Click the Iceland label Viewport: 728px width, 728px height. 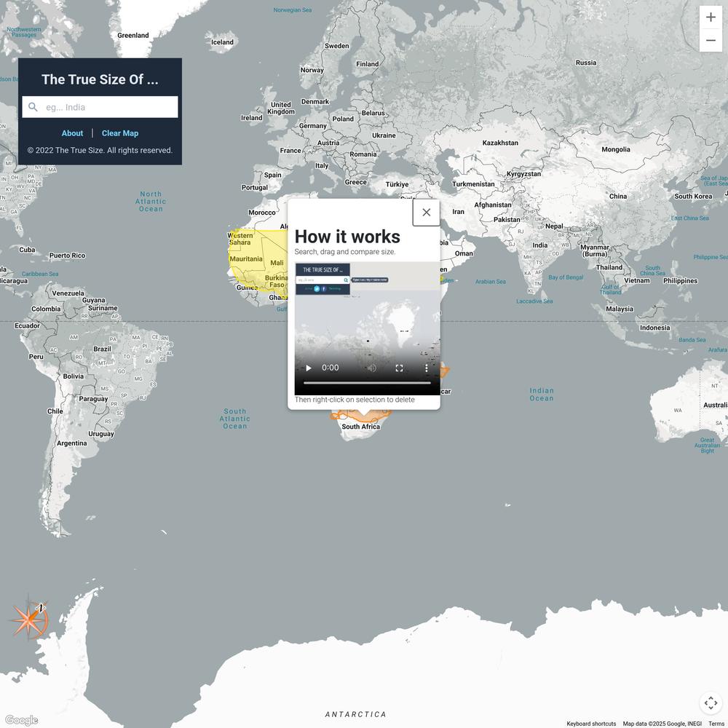click(222, 42)
